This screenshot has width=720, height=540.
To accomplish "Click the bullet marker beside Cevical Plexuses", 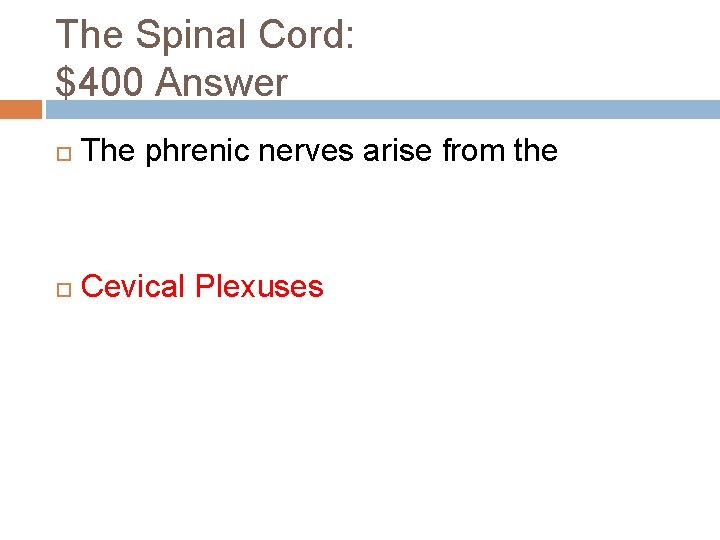I will coord(62,288).
